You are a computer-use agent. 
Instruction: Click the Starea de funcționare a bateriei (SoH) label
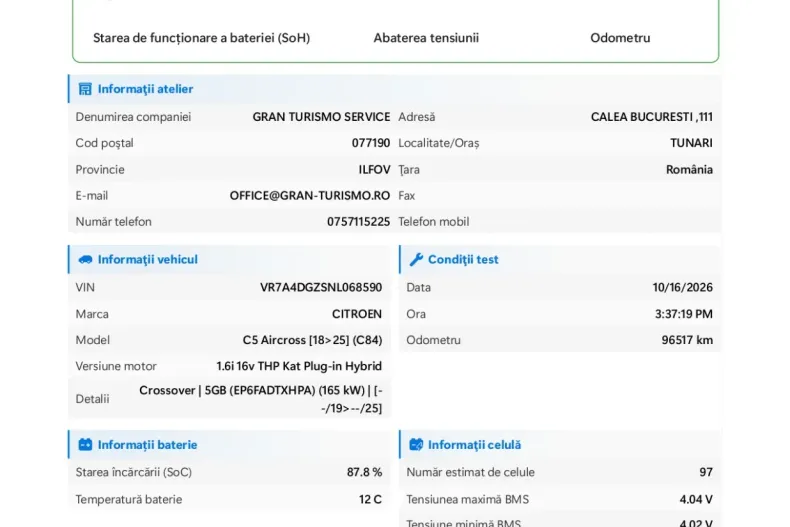click(202, 38)
